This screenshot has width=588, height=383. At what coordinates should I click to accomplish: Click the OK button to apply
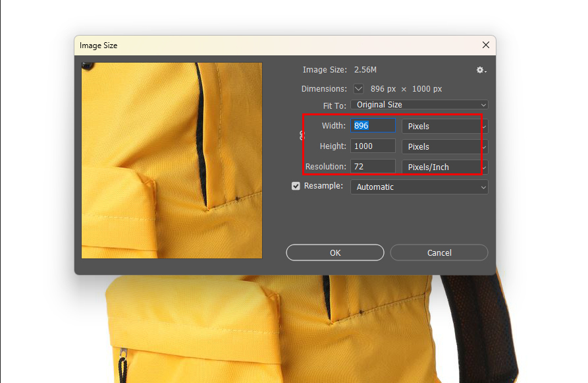click(x=335, y=252)
